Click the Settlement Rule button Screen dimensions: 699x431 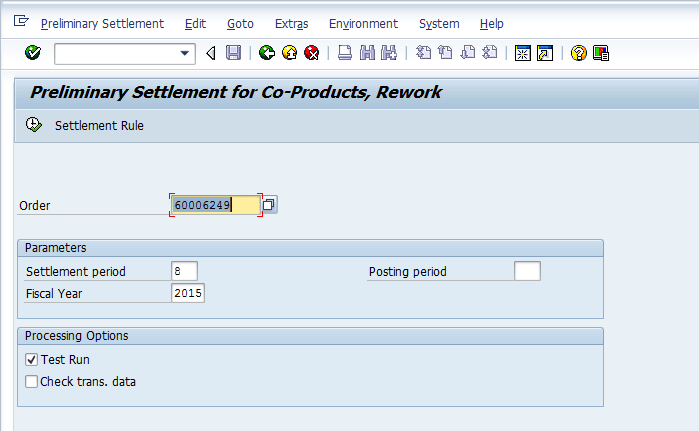pyautogui.click(x=99, y=126)
